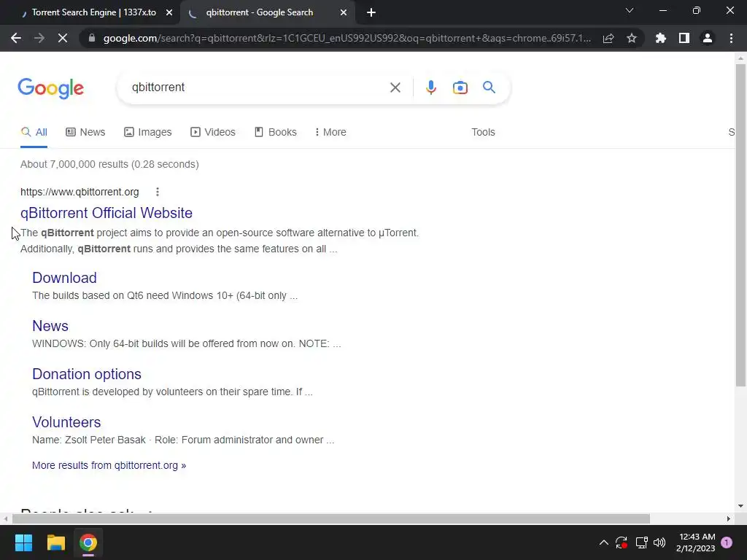Go back to the previous page
747x560 pixels.
[16, 38]
